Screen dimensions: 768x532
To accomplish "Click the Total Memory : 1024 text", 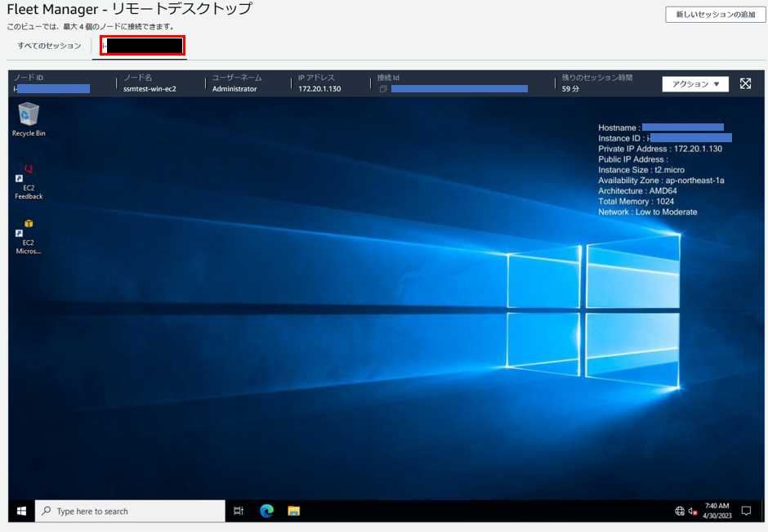I will 636,201.
